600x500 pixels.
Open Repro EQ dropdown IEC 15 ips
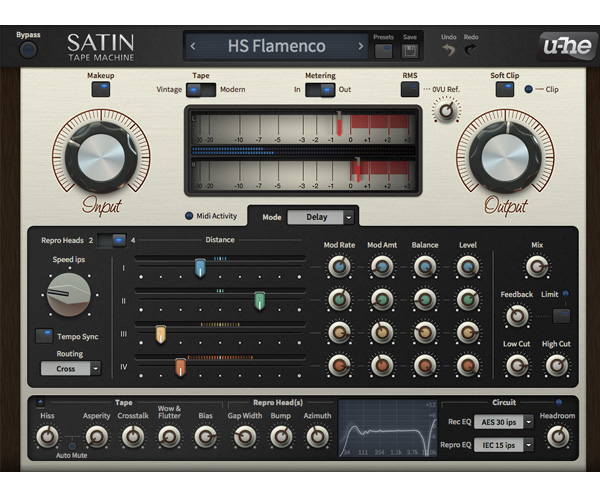click(504, 445)
